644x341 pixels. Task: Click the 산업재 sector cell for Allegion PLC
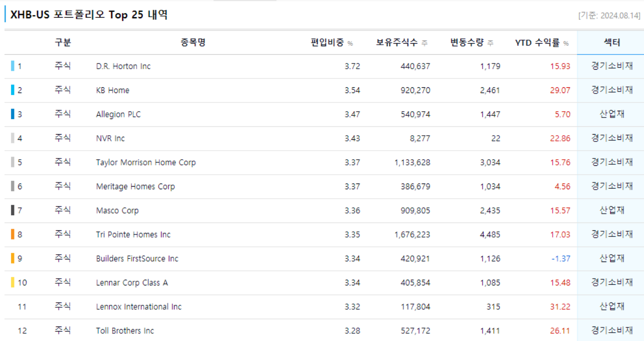click(x=611, y=114)
